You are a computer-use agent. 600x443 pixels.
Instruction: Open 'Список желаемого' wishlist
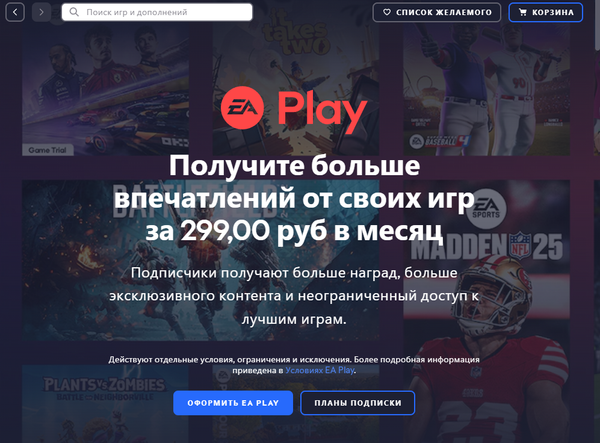(x=437, y=12)
